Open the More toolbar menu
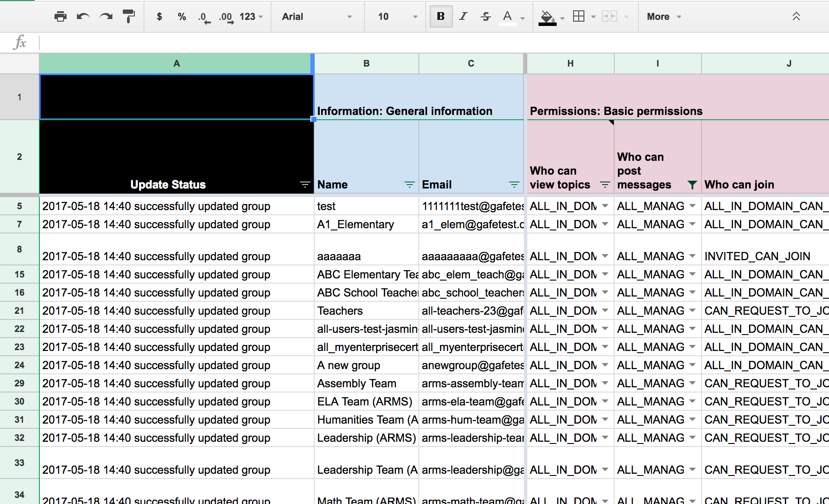Screen dimensions: 829x504 tap(663, 17)
